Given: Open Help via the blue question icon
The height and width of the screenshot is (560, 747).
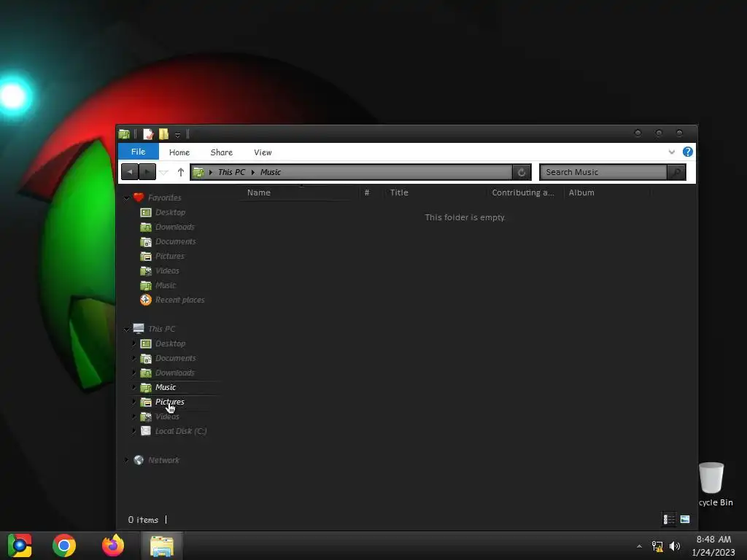Looking at the screenshot, I should (x=687, y=152).
